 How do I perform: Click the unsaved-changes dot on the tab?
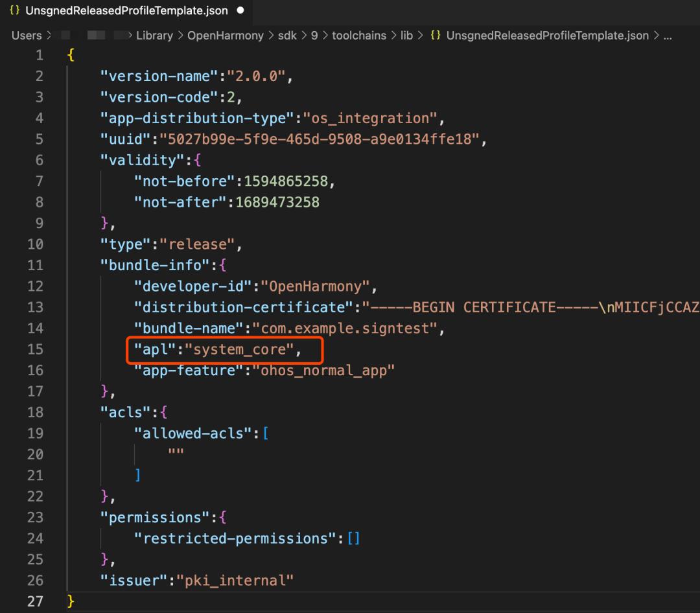[x=240, y=11]
